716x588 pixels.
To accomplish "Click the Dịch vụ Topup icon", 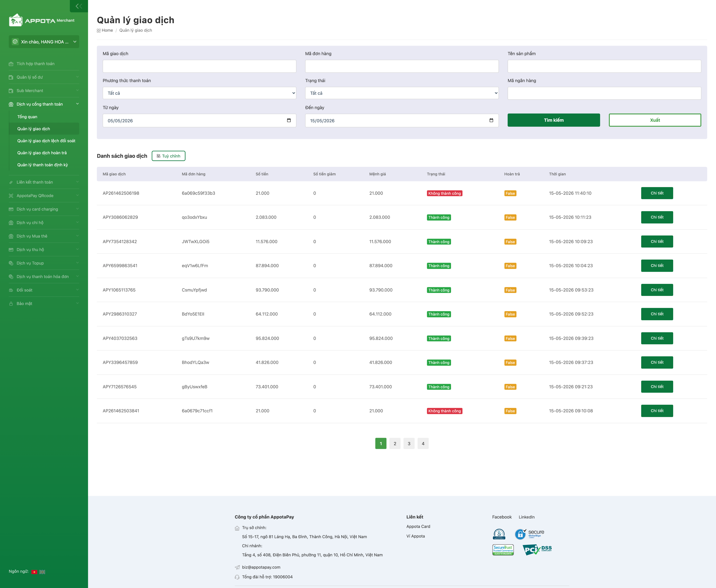I will click(11, 263).
